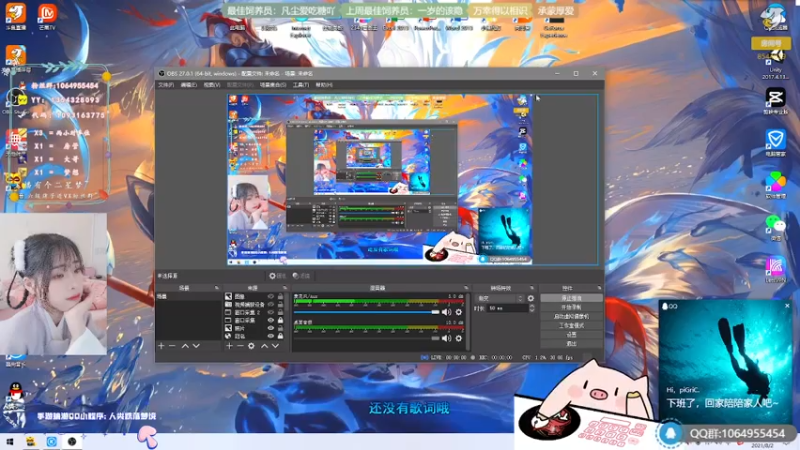
Task: Open Windows Start menu
Action: [x=10, y=442]
